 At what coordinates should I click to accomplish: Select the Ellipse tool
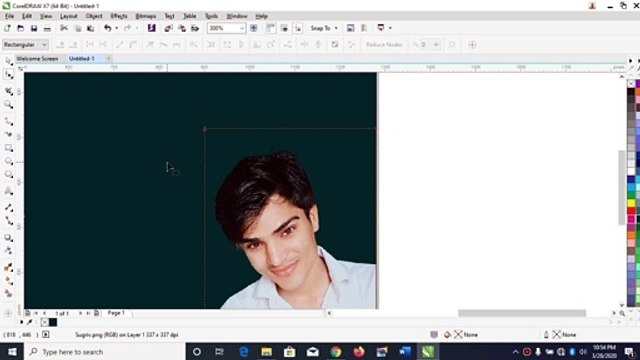tap(9, 162)
